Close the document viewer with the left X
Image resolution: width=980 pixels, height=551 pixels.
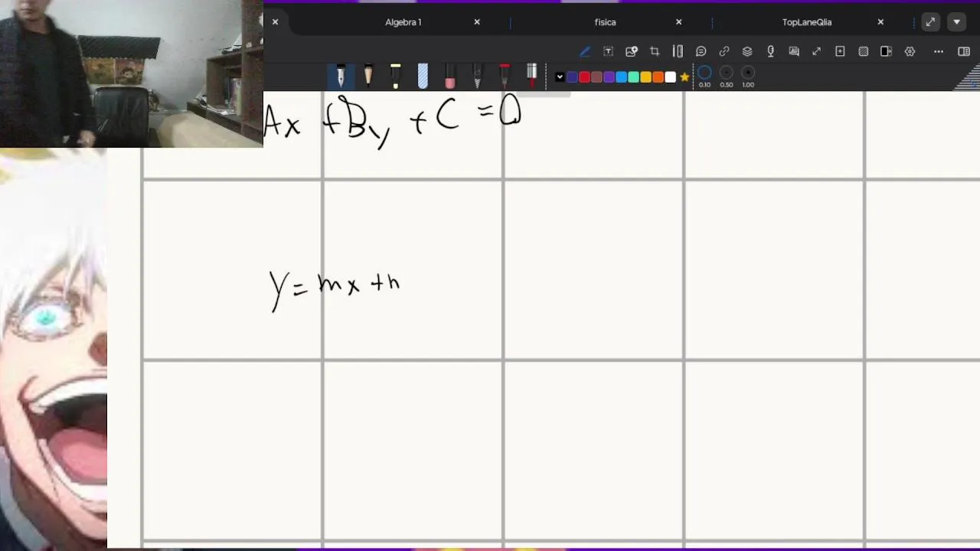[x=275, y=22]
